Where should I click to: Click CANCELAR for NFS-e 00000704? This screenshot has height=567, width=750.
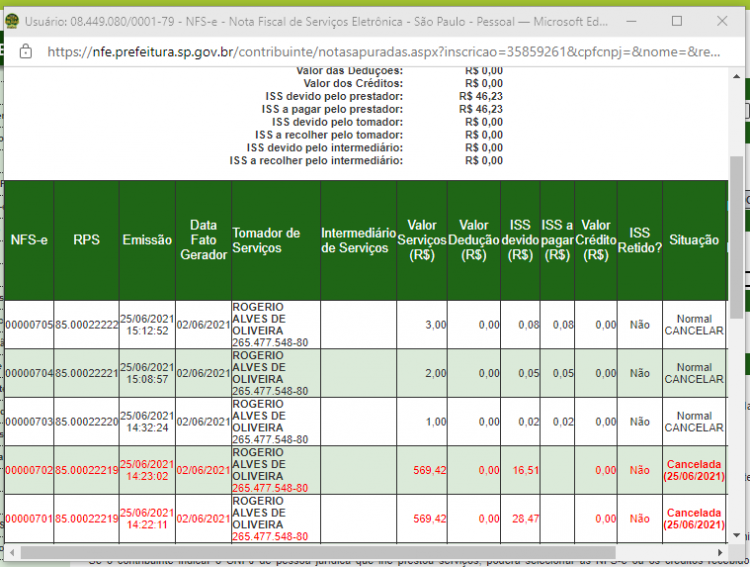(694, 379)
